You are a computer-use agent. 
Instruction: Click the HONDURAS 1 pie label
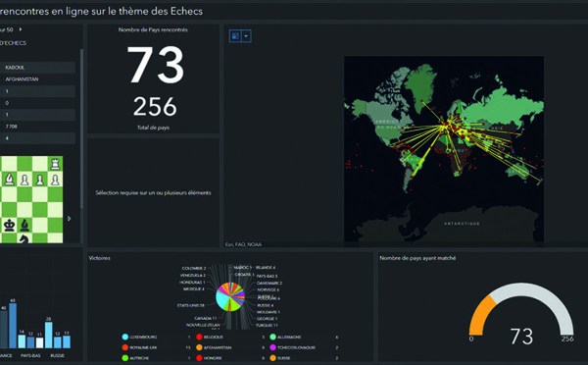click(x=192, y=282)
